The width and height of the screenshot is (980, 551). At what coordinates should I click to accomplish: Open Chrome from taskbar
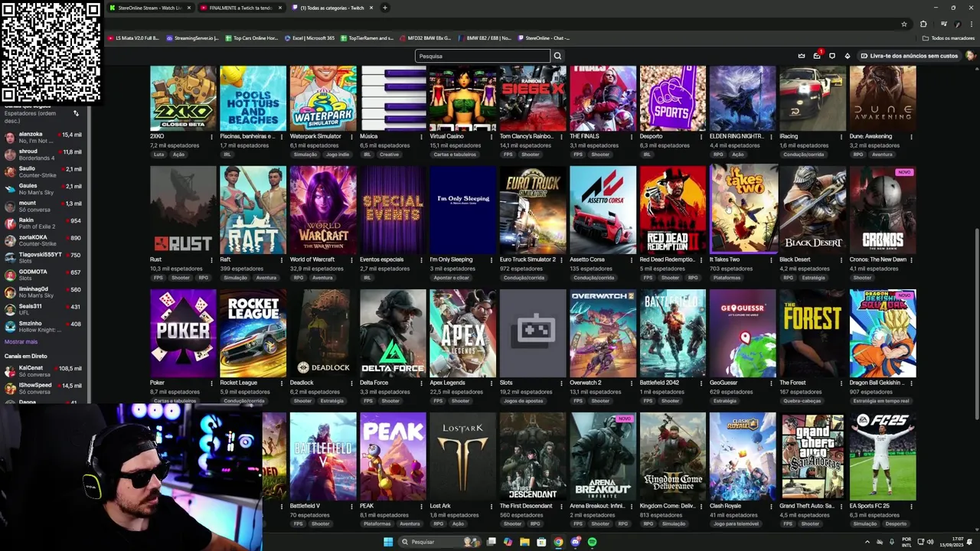click(x=558, y=542)
